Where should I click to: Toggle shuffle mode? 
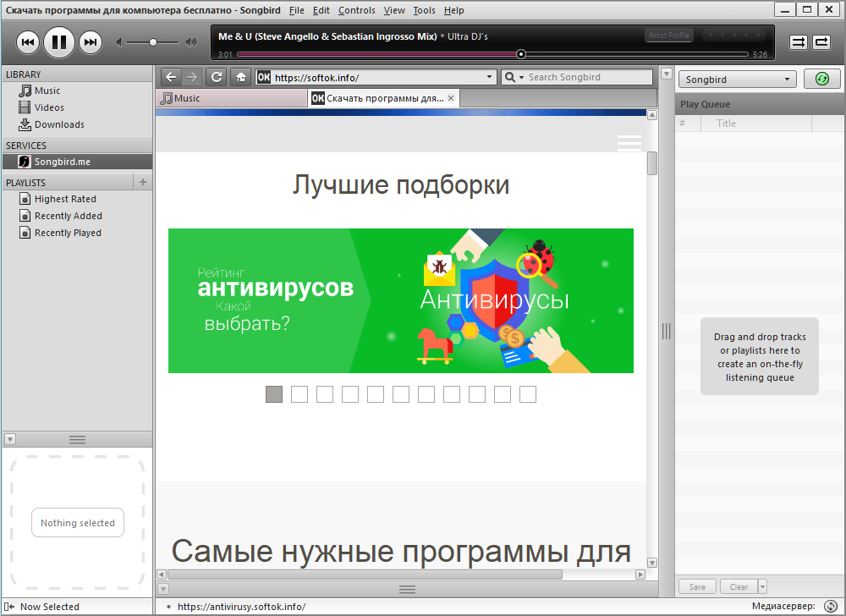point(799,42)
